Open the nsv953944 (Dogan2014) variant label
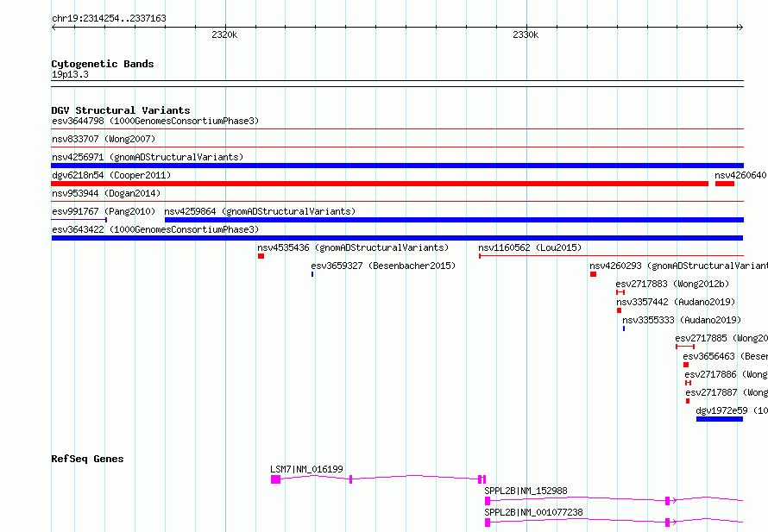 (x=106, y=193)
